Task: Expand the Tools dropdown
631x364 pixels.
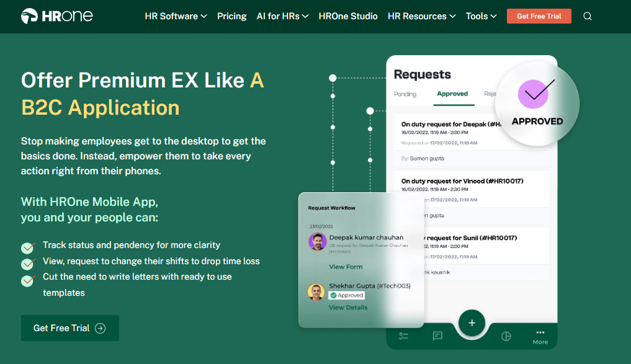Action: 481,16
